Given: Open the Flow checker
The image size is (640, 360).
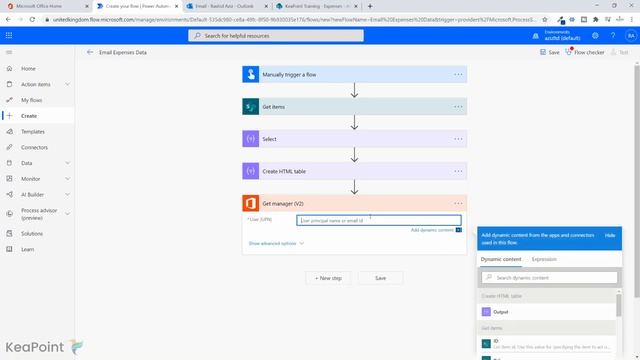Looking at the screenshot, I should 584,52.
